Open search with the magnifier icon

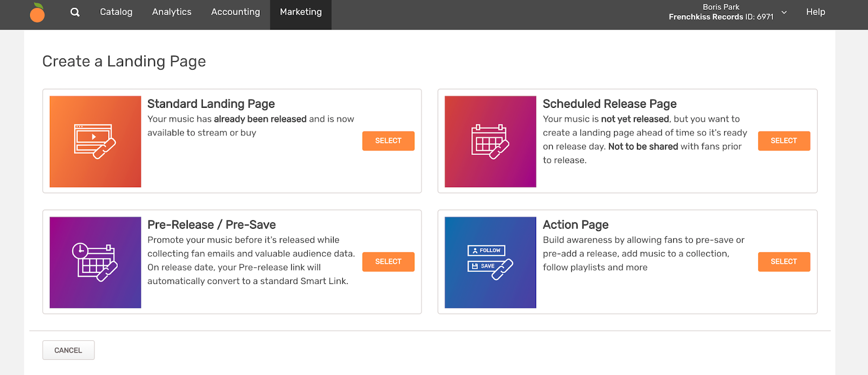(75, 12)
